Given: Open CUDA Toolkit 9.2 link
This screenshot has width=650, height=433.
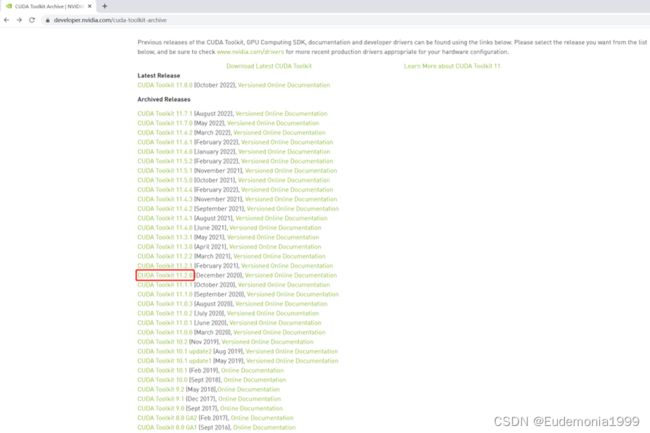Looking at the screenshot, I should [x=161, y=390].
